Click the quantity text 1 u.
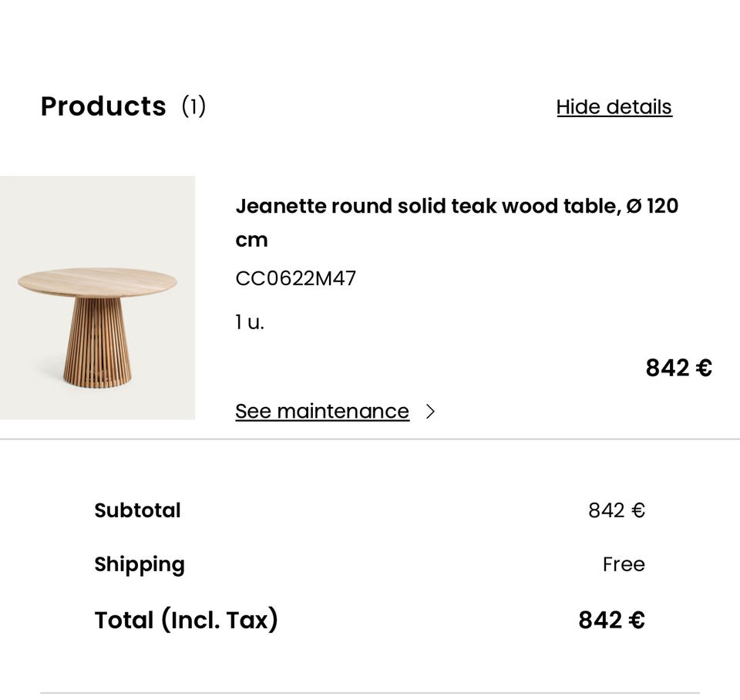 click(249, 322)
